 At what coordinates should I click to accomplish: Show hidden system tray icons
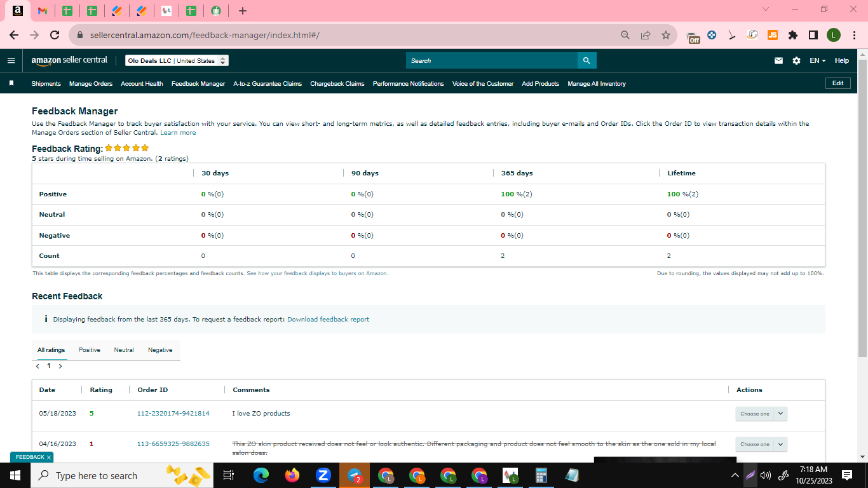(735, 475)
